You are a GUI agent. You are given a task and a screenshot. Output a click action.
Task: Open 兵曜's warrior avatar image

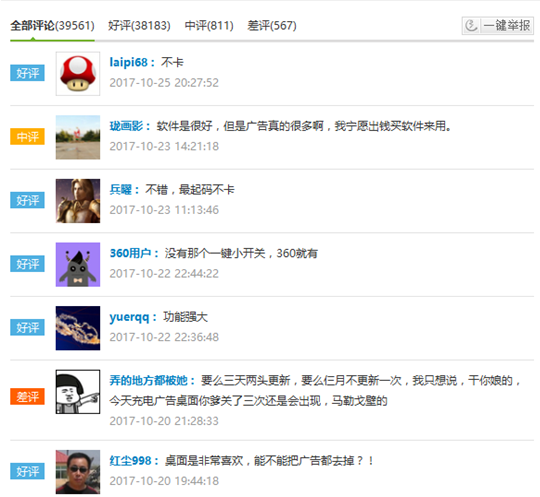pyautogui.click(x=78, y=201)
